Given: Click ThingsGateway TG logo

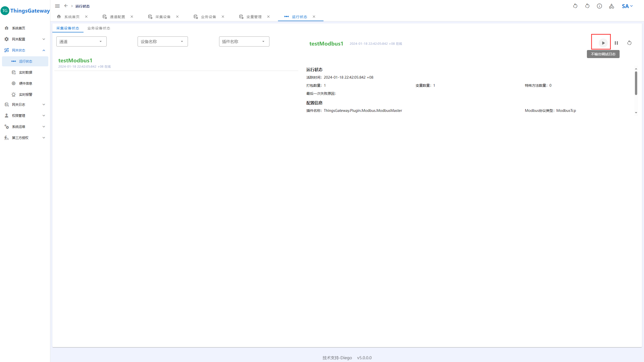Looking at the screenshot, I should tap(5, 11).
